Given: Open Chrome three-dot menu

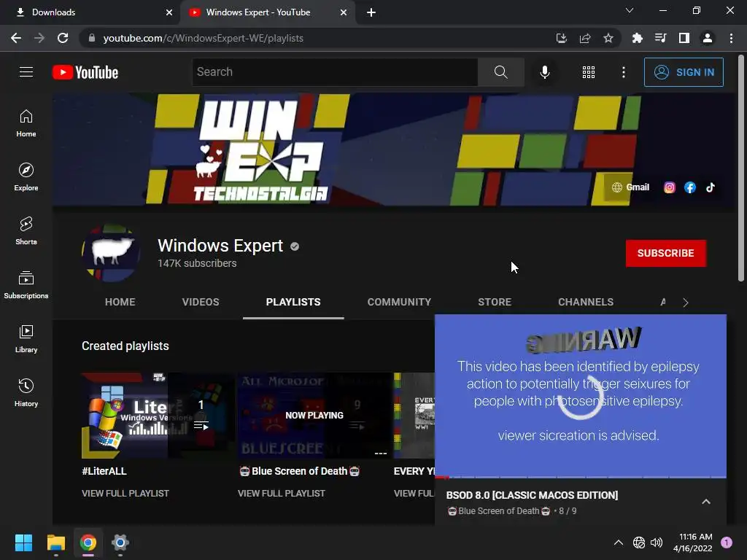Looking at the screenshot, I should pos(731,38).
